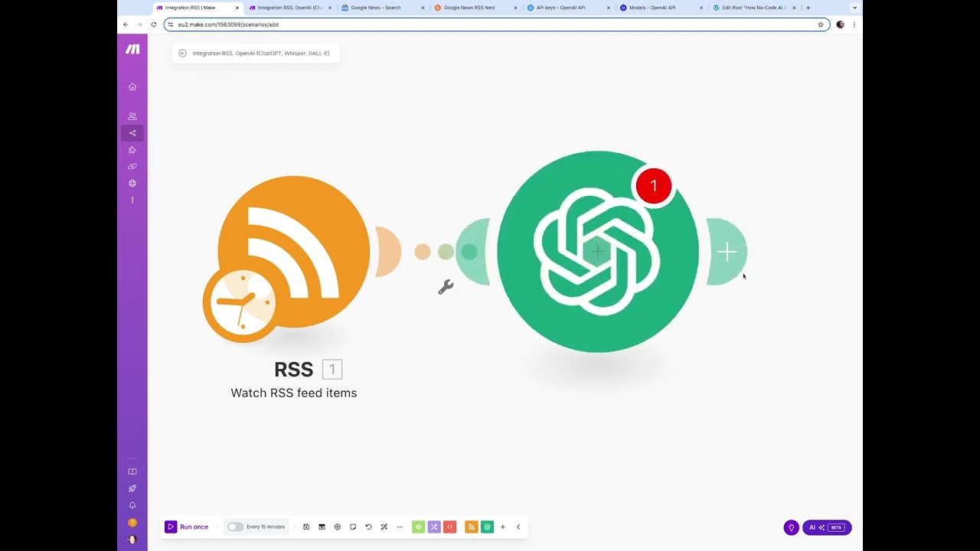Screen dimensions: 980x551
Task: Click the purple Tools icon in the toolbar
Action: (x=434, y=527)
